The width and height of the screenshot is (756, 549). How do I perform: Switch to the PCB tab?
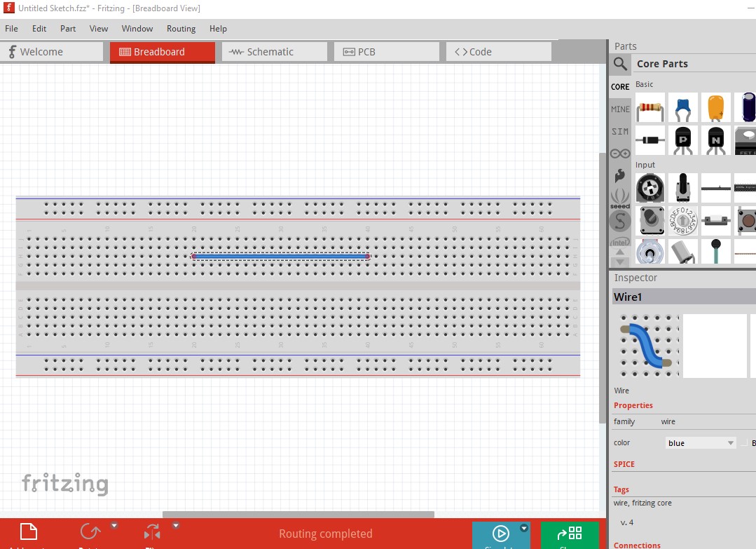[x=386, y=52]
